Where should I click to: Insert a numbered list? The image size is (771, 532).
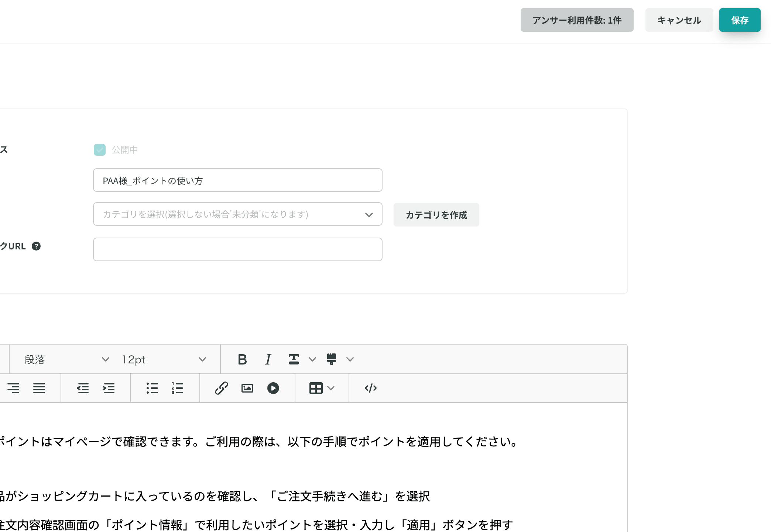pyautogui.click(x=178, y=388)
